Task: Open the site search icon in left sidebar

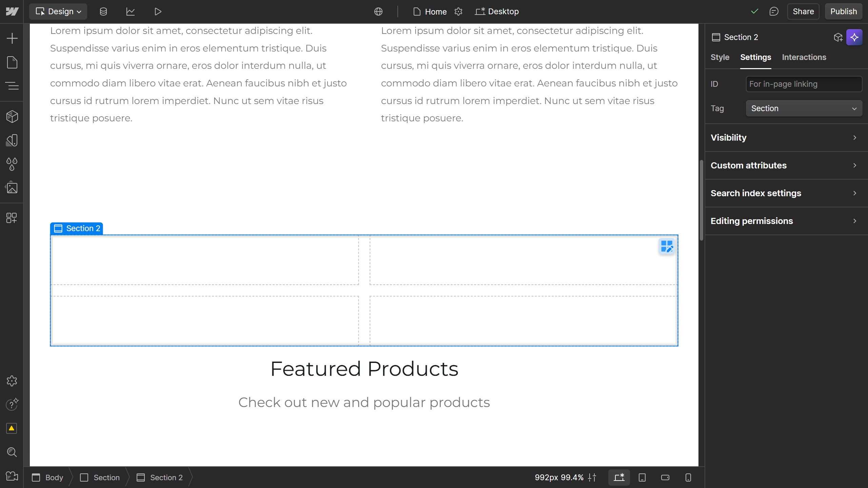Action: [x=12, y=452]
